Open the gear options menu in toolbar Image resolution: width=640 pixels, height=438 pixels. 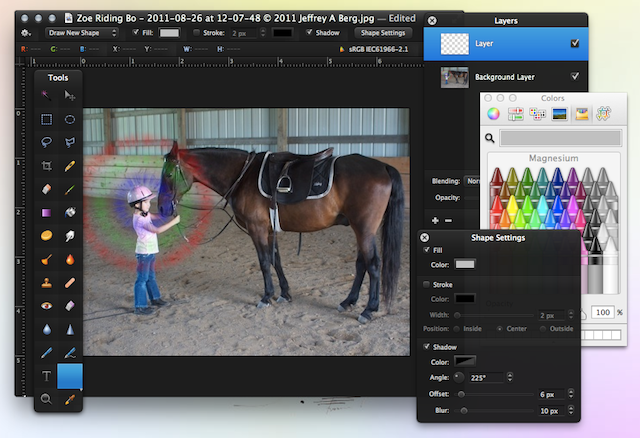point(25,32)
